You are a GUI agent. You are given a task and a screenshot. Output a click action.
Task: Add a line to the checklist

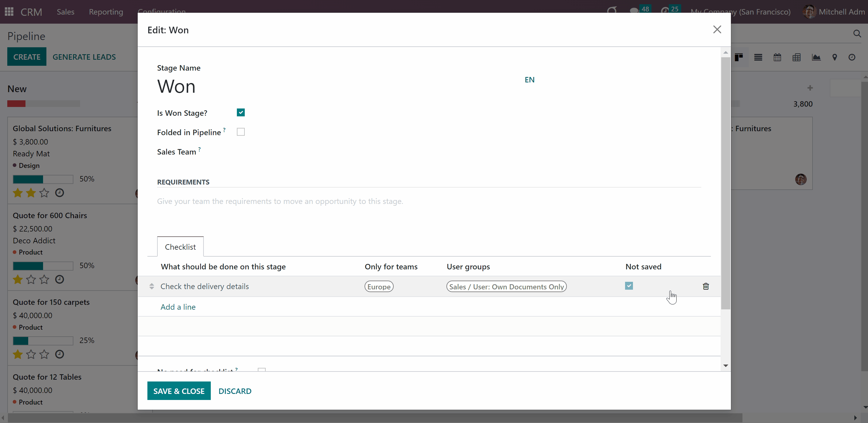[178, 307]
